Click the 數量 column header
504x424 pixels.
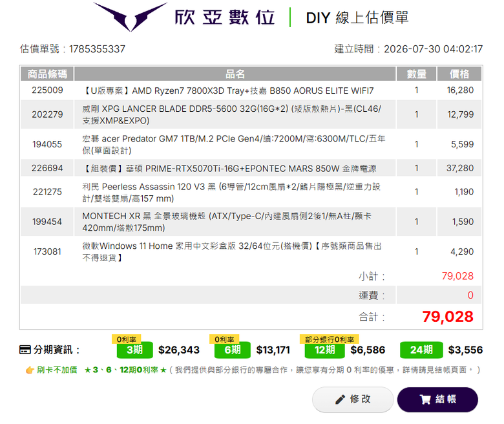(417, 74)
